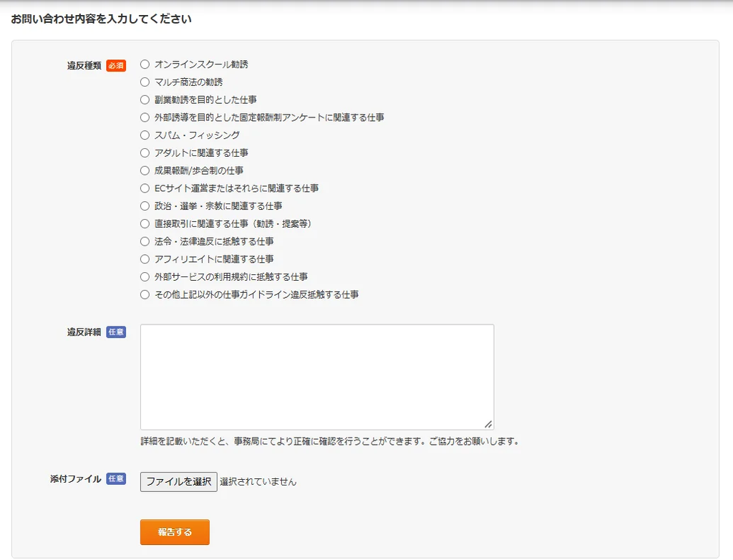Pick アフィリエイトに関連する仕事 radio button
This screenshot has width=733, height=560.
tap(145, 259)
